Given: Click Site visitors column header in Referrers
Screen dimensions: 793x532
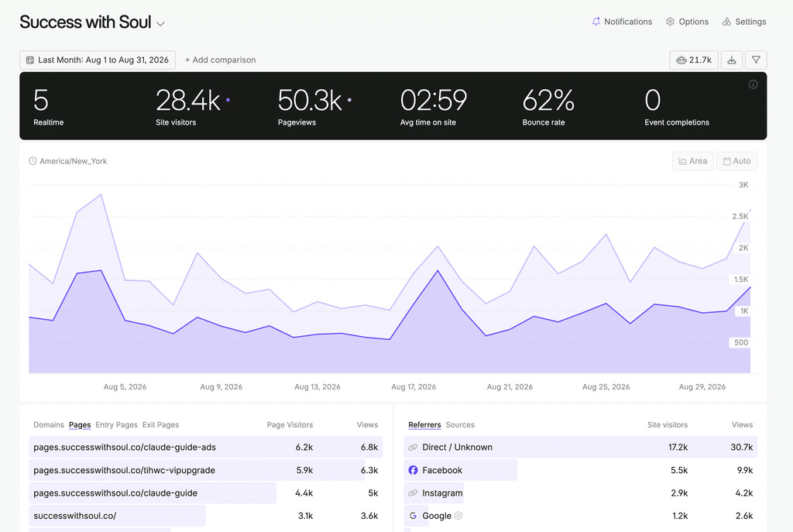Looking at the screenshot, I should pos(668,425).
